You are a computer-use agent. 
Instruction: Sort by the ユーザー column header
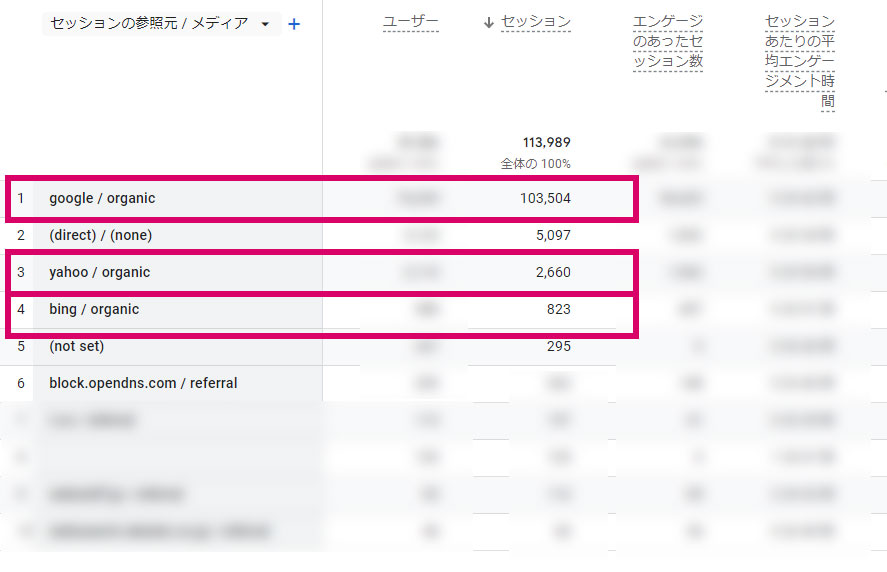[x=411, y=22]
